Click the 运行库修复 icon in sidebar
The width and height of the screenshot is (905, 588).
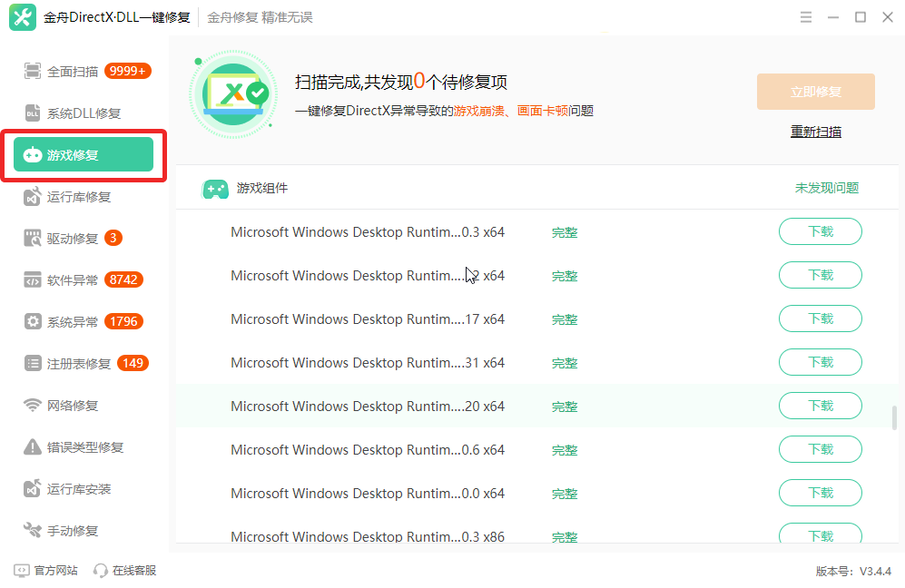coord(33,197)
